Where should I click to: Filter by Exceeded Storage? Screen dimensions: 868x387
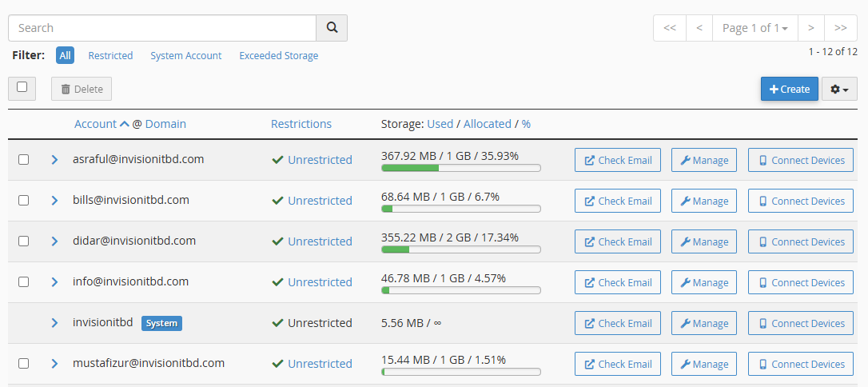[x=278, y=56]
